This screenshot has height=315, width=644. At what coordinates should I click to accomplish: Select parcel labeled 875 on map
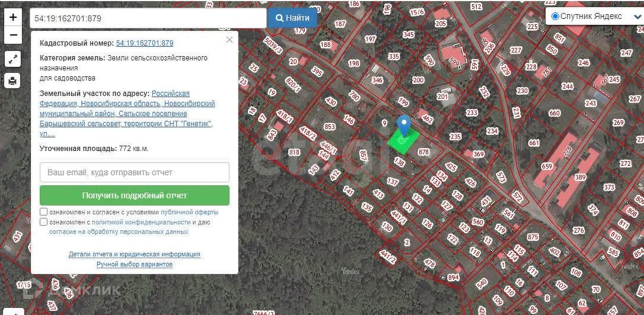click(x=533, y=237)
